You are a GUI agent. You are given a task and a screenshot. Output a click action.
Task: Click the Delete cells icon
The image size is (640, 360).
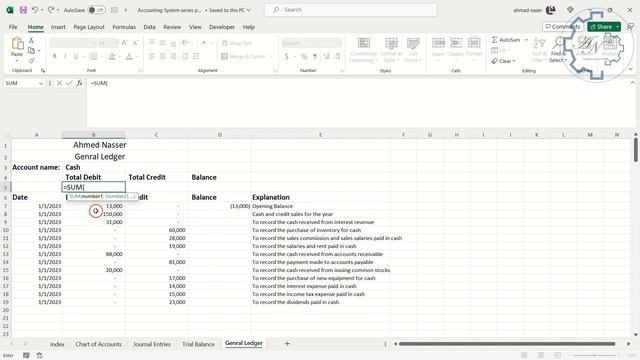click(x=456, y=43)
